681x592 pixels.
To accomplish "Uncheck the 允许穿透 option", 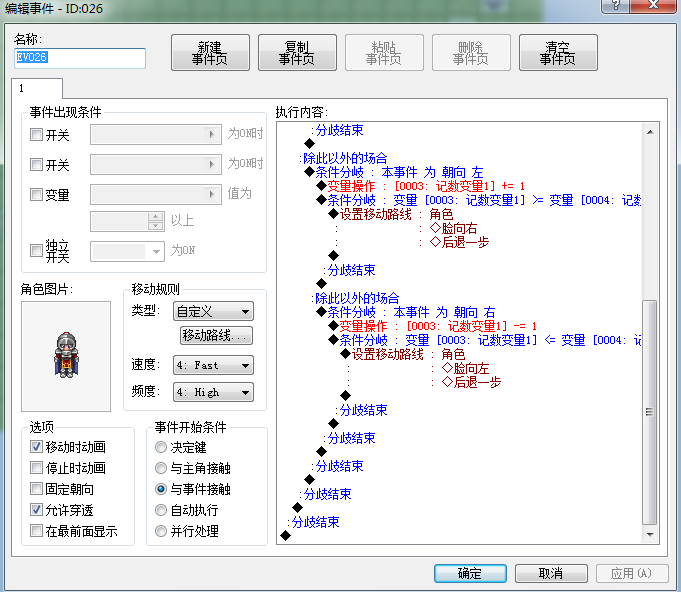I will coord(36,509).
